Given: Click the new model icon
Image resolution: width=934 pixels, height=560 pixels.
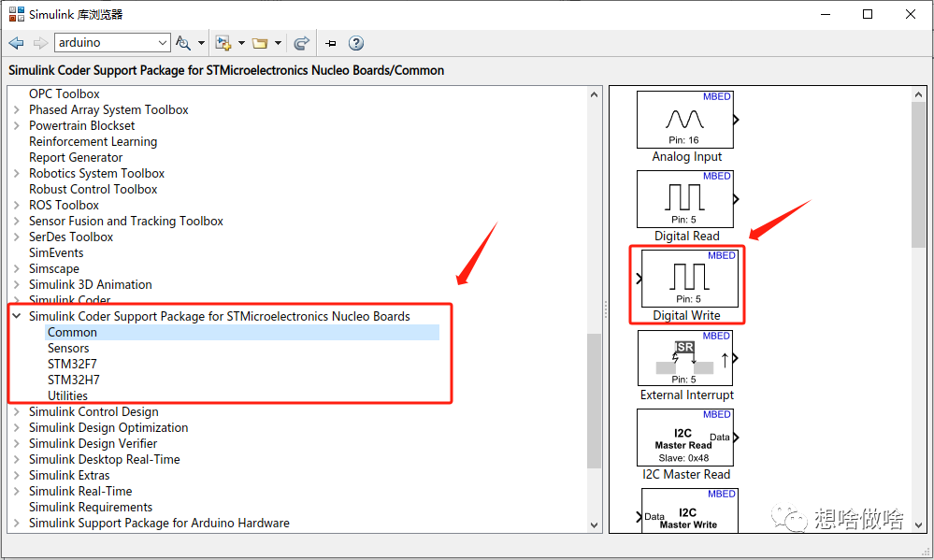Looking at the screenshot, I should 223,43.
